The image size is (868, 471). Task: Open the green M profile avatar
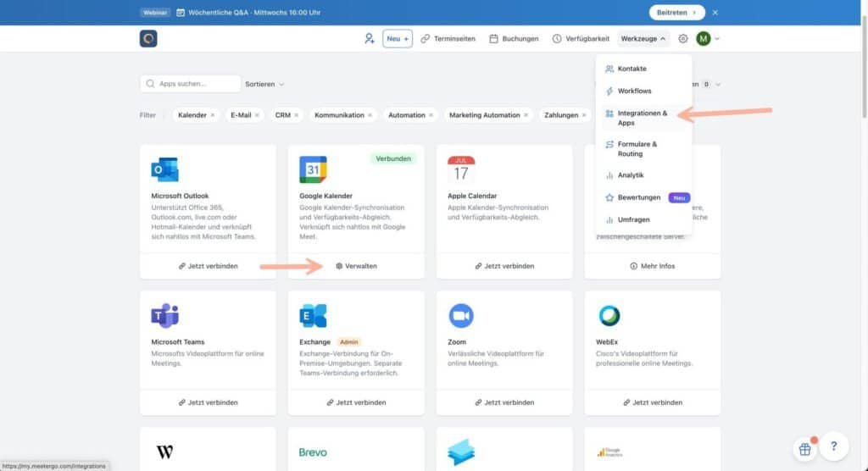coord(703,39)
